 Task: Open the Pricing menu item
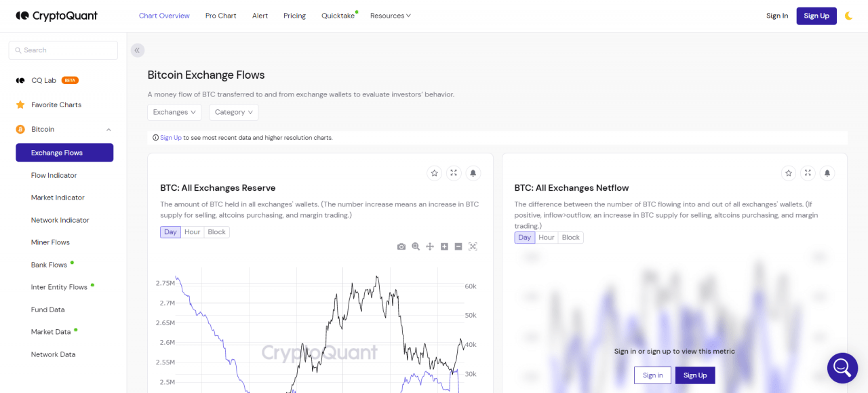click(294, 15)
